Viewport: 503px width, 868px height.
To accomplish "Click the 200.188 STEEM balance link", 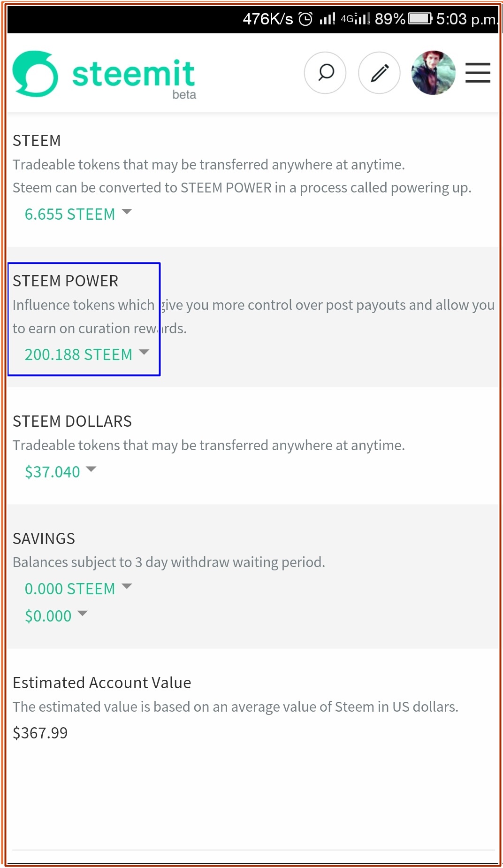I will (78, 355).
